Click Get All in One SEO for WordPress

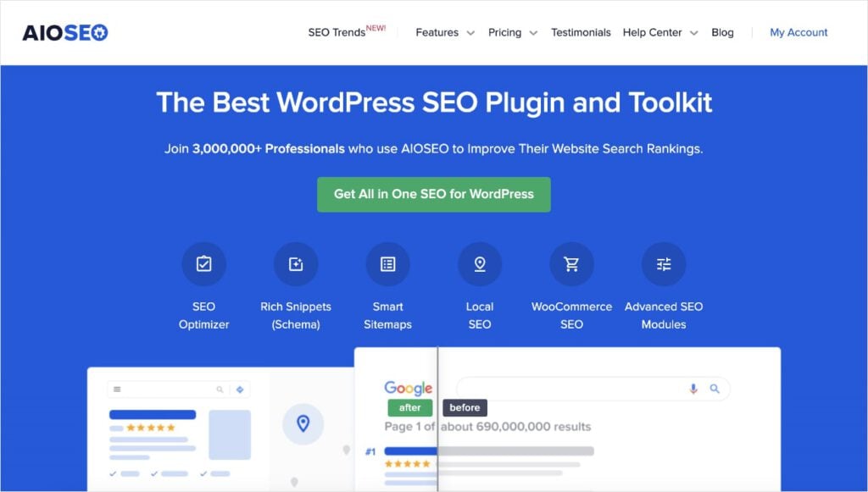[x=433, y=194]
